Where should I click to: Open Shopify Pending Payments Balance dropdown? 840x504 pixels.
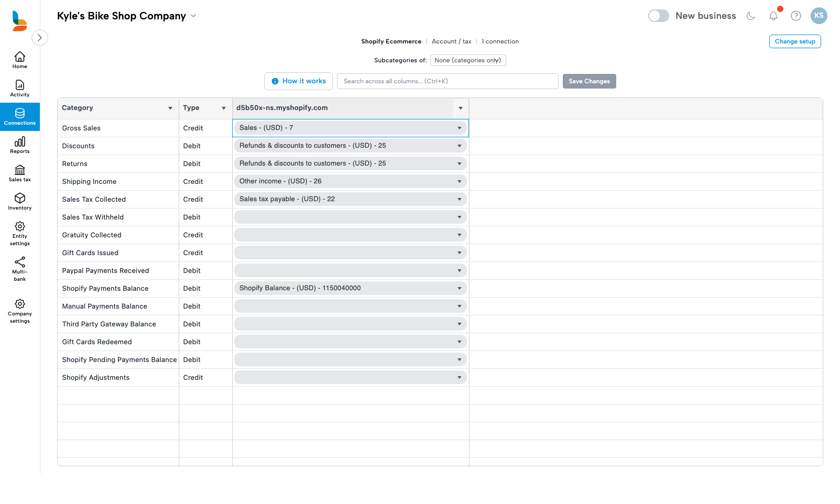[351, 359]
